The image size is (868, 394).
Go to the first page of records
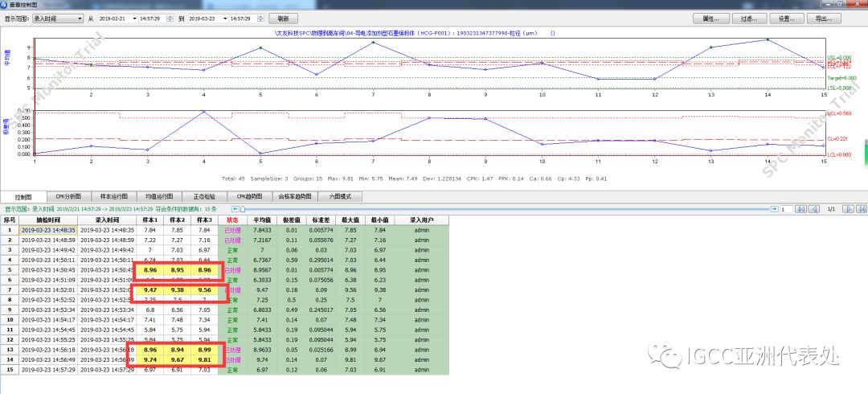(x=800, y=209)
